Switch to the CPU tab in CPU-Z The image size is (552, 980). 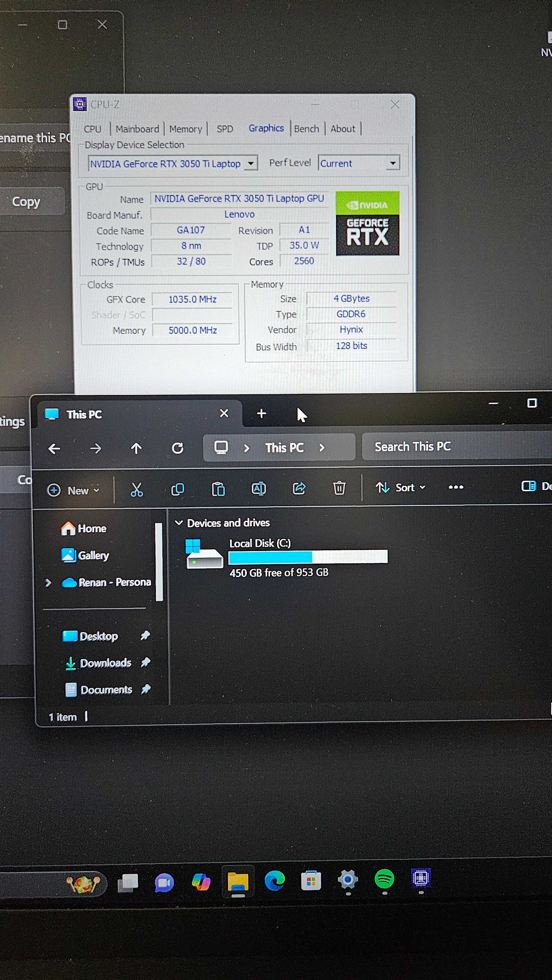click(x=92, y=129)
